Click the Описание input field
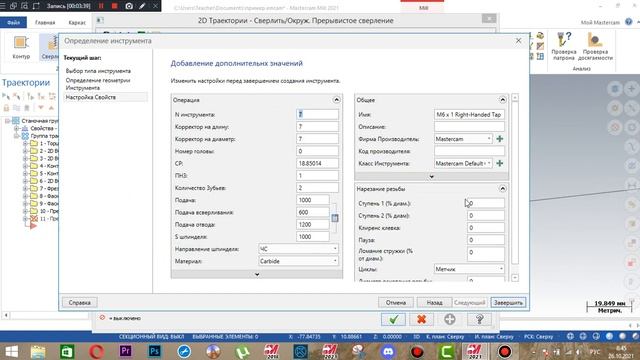 click(469, 127)
